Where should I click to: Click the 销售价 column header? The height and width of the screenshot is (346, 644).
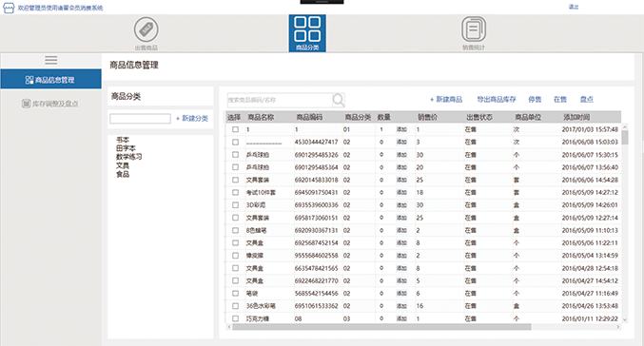point(427,117)
